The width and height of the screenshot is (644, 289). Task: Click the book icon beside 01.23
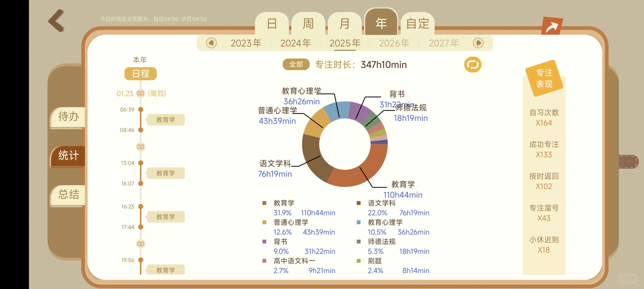coord(140,93)
